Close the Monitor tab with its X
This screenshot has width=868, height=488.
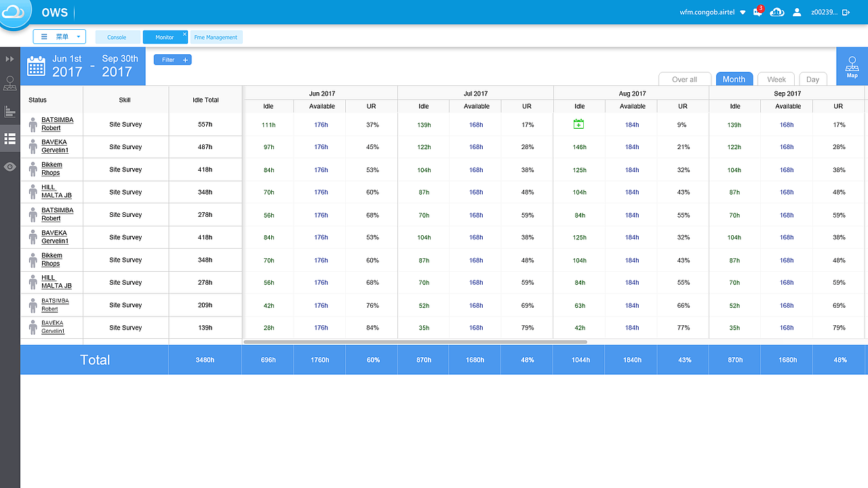coord(184,34)
